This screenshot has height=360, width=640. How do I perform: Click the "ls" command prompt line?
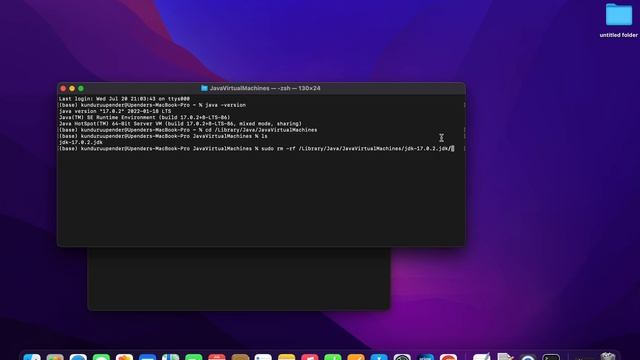point(163,136)
